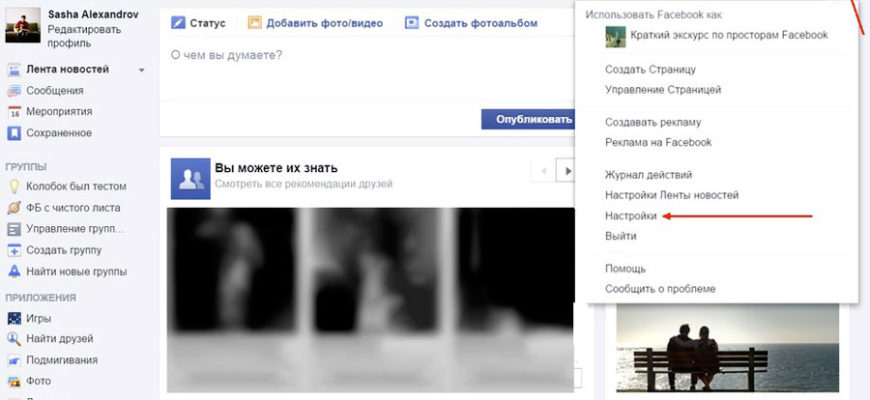
Task: Expand the Лента новостей dropdown arrow
Action: click(x=141, y=70)
